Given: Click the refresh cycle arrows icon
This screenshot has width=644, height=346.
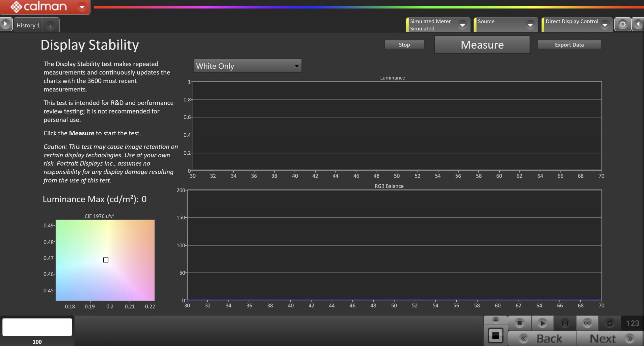Looking at the screenshot, I should (610, 323).
